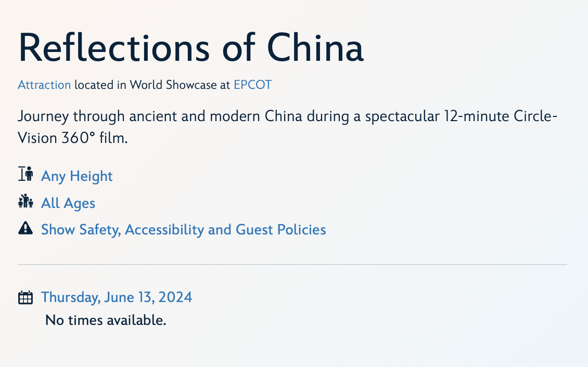Select the Any Height link
The width and height of the screenshot is (588, 367).
[x=77, y=176]
